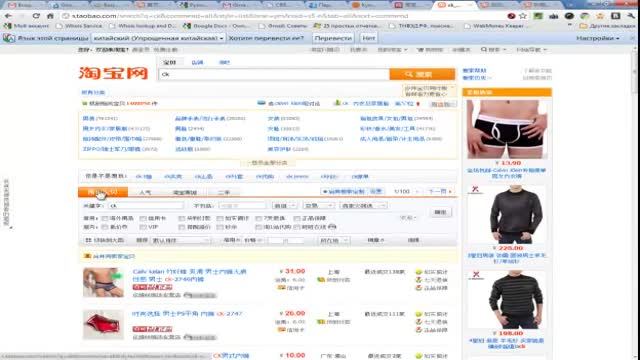640x360 pixels.
Task: Click the browser back arrow
Action: point(9,16)
